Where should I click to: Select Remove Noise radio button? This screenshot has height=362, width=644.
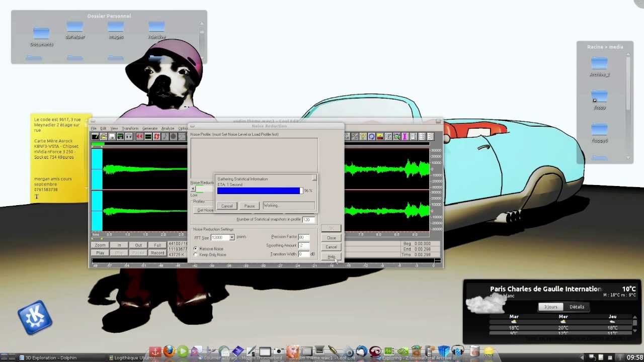coord(196,249)
